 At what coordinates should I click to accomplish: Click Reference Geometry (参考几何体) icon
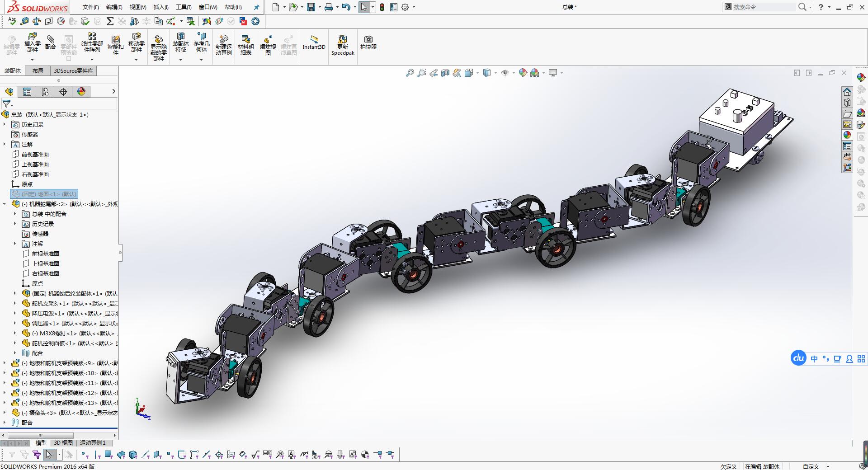point(202,43)
